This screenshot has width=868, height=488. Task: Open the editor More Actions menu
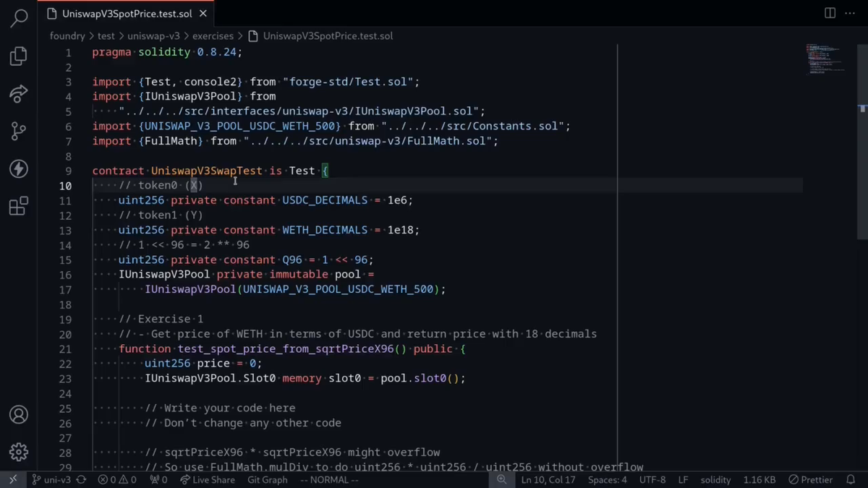point(851,13)
